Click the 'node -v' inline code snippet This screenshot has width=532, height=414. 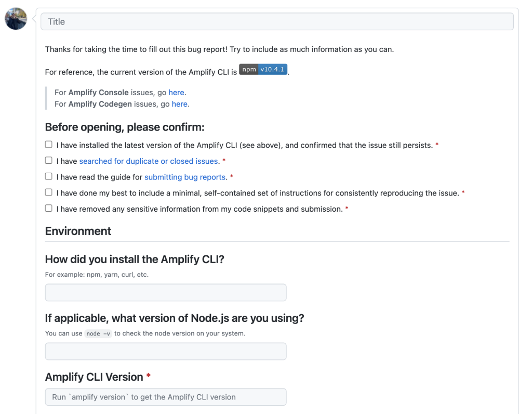point(98,333)
